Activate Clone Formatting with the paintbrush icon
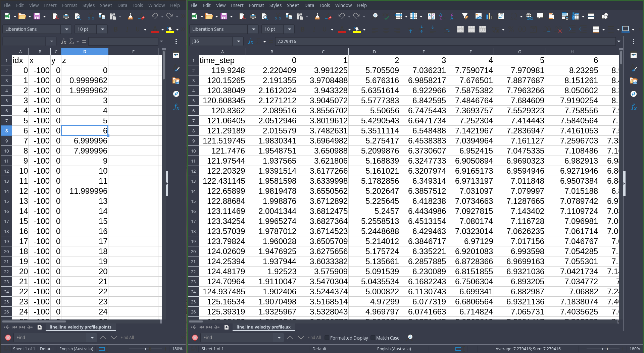The image size is (644, 353). (x=317, y=16)
